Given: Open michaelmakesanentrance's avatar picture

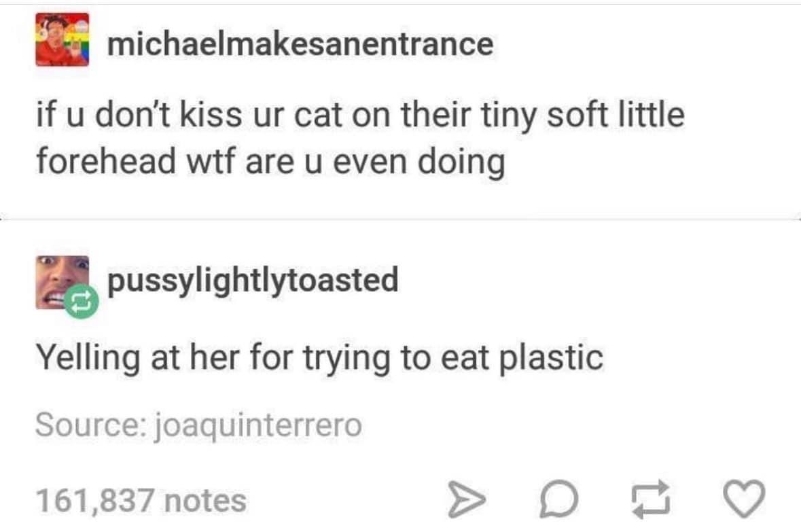Looking at the screenshot, I should pyautogui.click(x=63, y=40).
